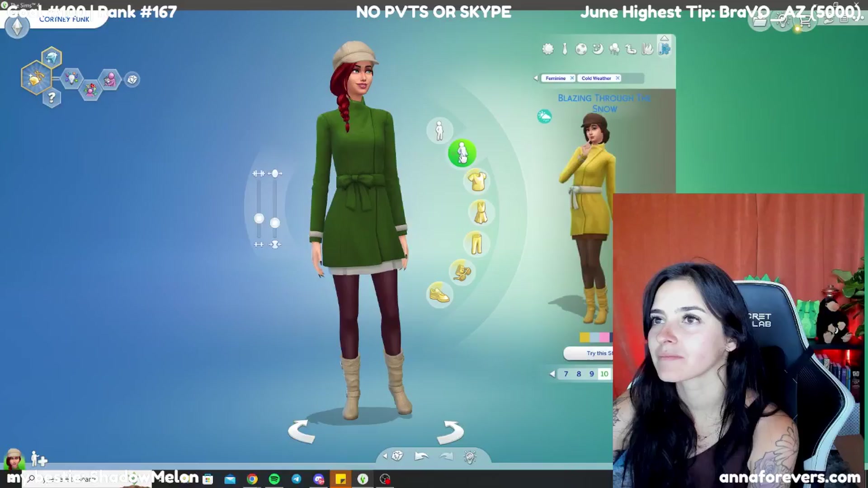Rotate the Sim to the left
This screenshot has height=488, width=868.
(302, 432)
